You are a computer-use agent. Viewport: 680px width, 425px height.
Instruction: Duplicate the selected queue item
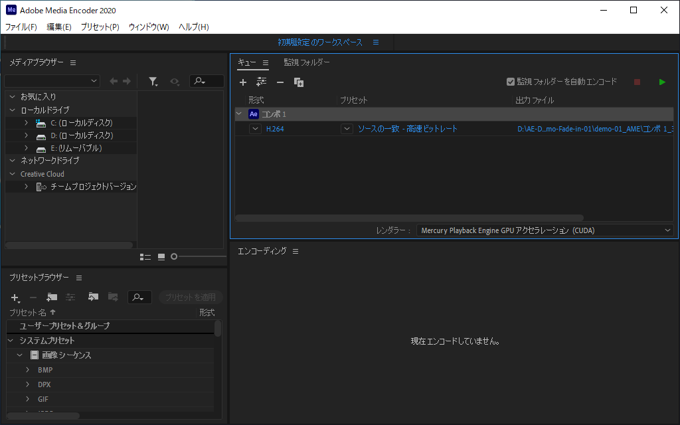click(299, 82)
